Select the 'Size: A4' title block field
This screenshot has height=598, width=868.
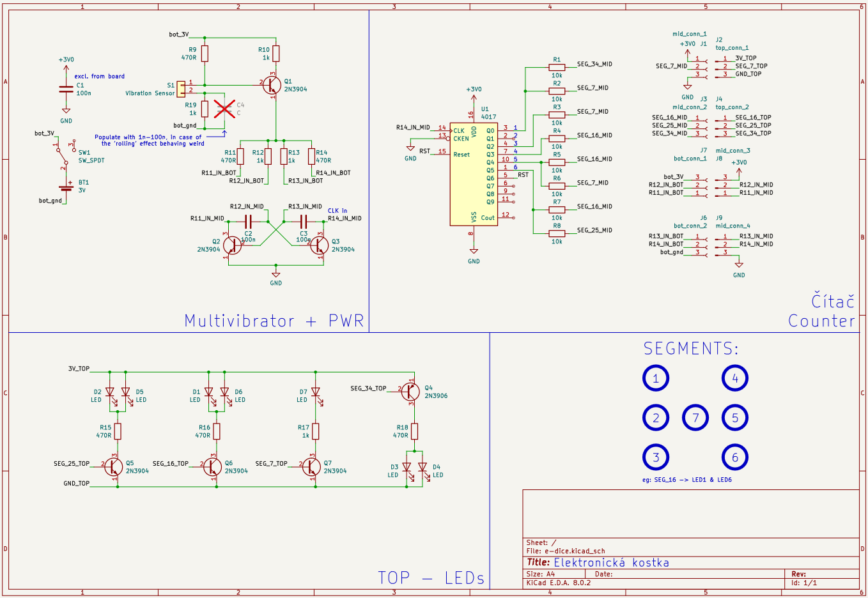(x=541, y=574)
